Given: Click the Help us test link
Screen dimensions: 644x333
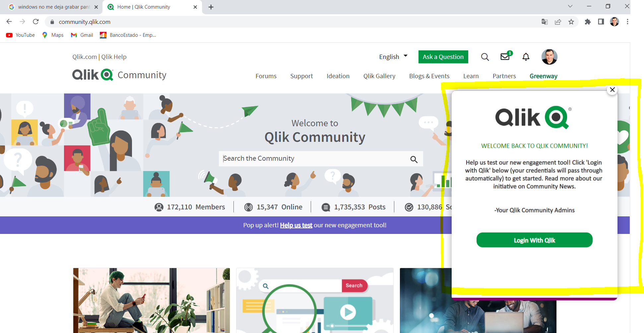Looking at the screenshot, I should [x=296, y=225].
